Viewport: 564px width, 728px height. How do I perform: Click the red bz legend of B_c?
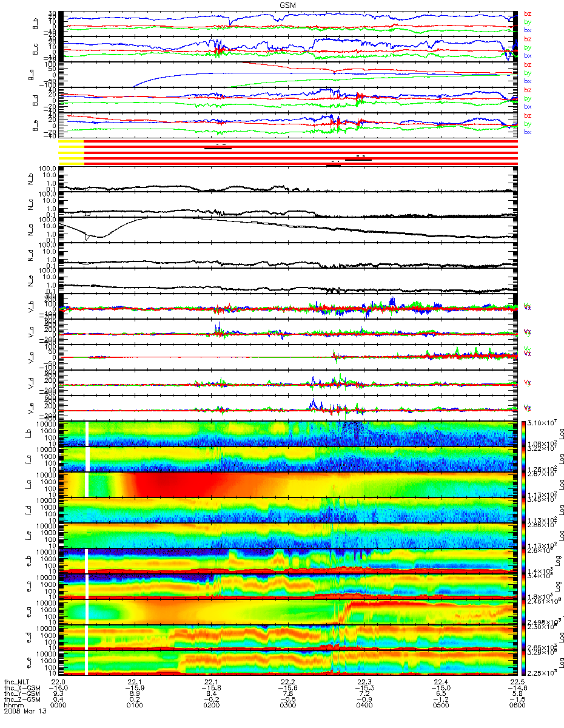click(528, 39)
